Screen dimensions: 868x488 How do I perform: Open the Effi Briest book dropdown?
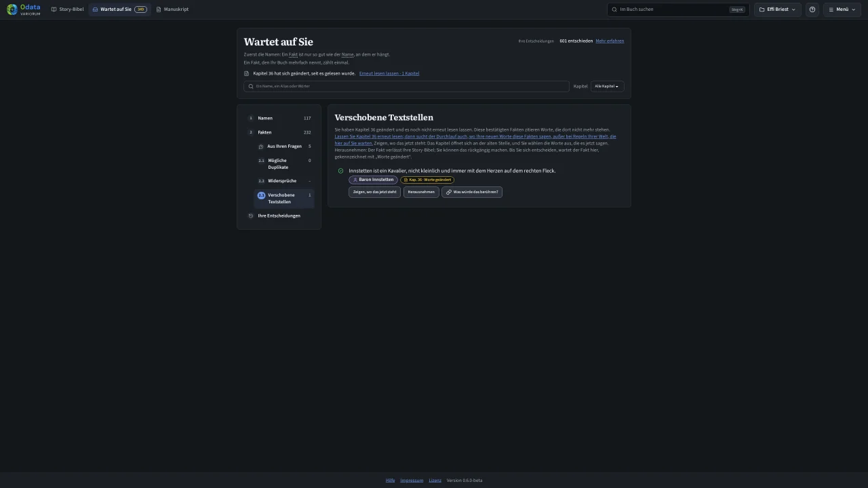777,9
